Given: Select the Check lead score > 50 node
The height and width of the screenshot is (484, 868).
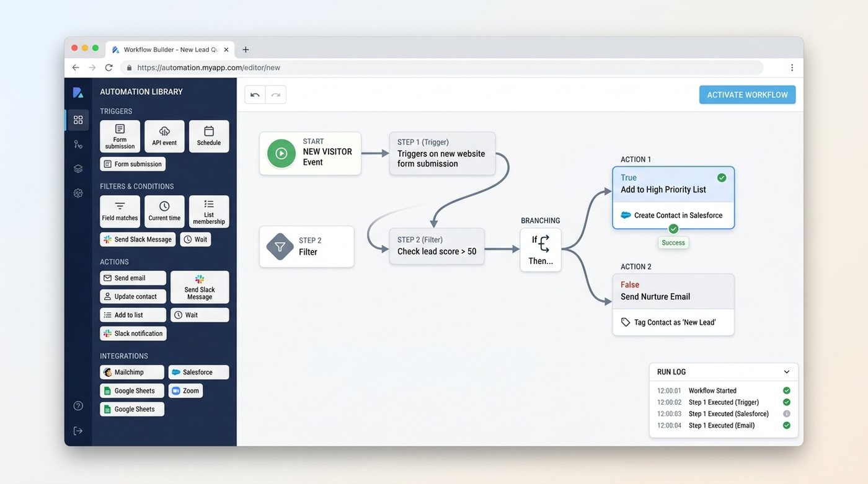Looking at the screenshot, I should coord(437,247).
